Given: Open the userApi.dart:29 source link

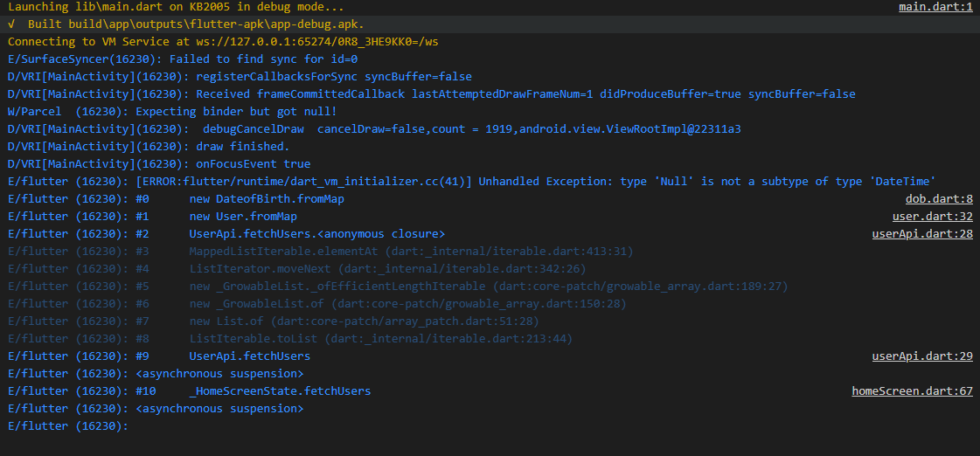Looking at the screenshot, I should click(x=922, y=356).
